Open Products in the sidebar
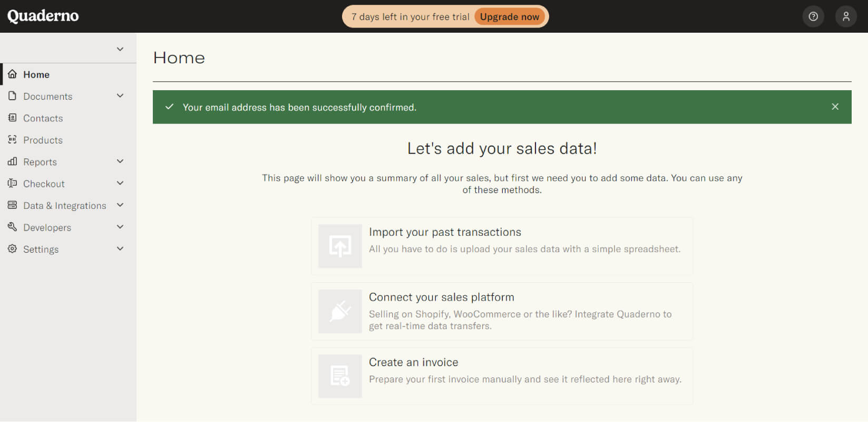The height and width of the screenshot is (422, 868). pyautogui.click(x=68, y=140)
